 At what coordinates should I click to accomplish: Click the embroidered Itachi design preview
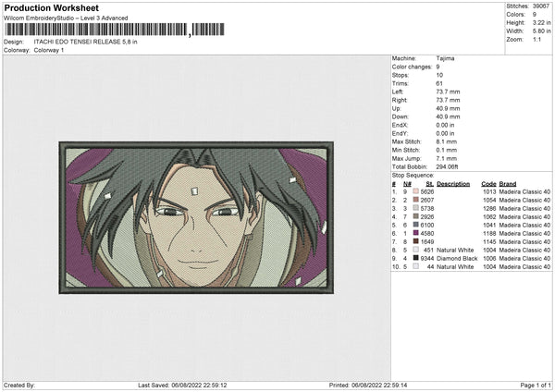pos(196,217)
